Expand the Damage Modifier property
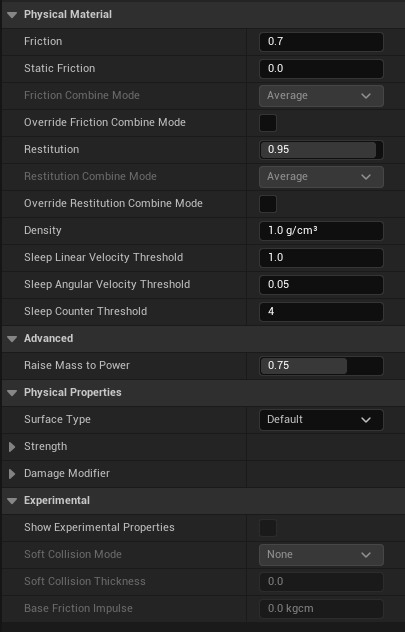 tap(12, 474)
